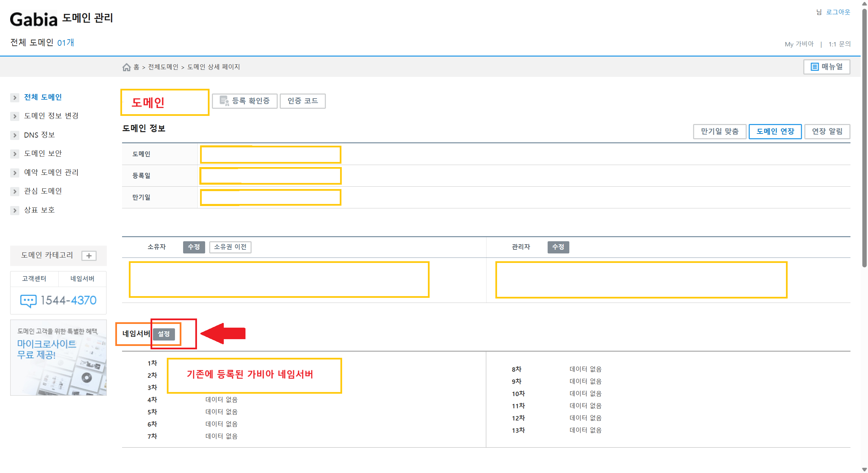The height and width of the screenshot is (473, 868).
Task: Switch to the 네임서버 tab in sidebar box
Action: tap(82, 279)
